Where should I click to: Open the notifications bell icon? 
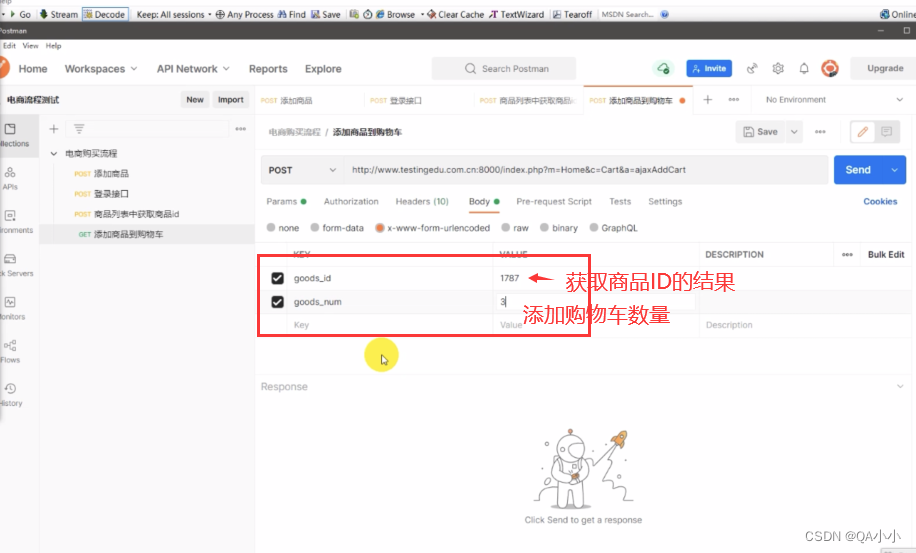[x=804, y=68]
